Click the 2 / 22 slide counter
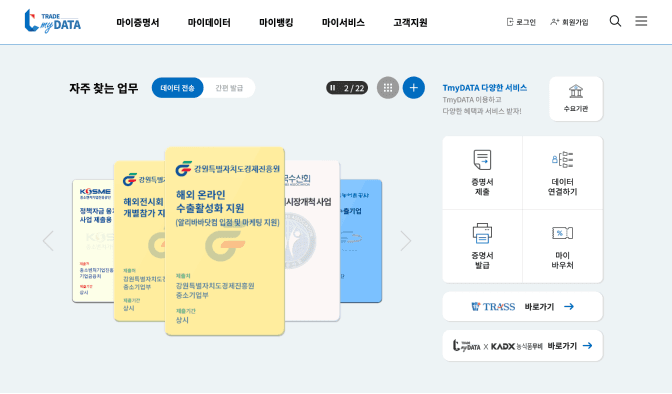 (354, 88)
